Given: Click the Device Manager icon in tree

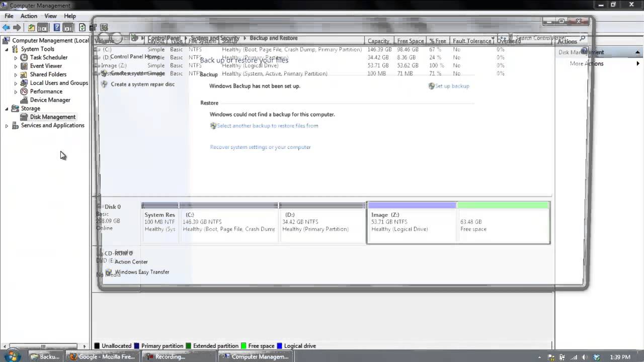Looking at the screenshot, I should [24, 100].
